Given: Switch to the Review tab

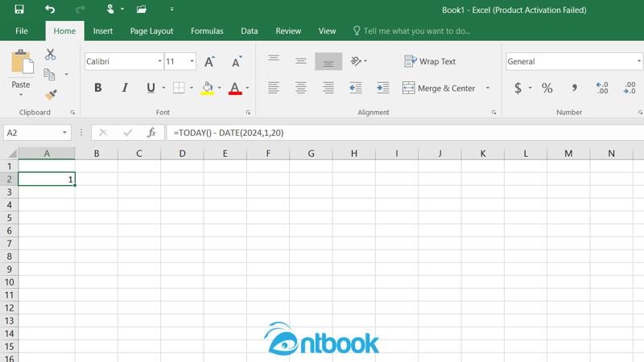Looking at the screenshot, I should pyautogui.click(x=288, y=31).
